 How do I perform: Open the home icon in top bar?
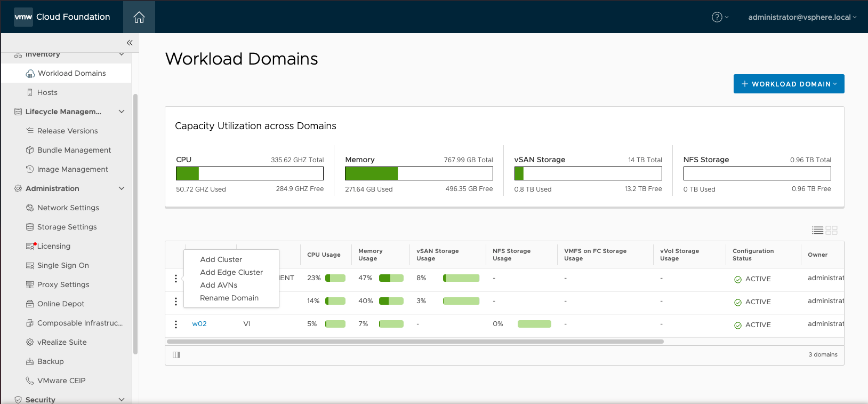pos(139,17)
